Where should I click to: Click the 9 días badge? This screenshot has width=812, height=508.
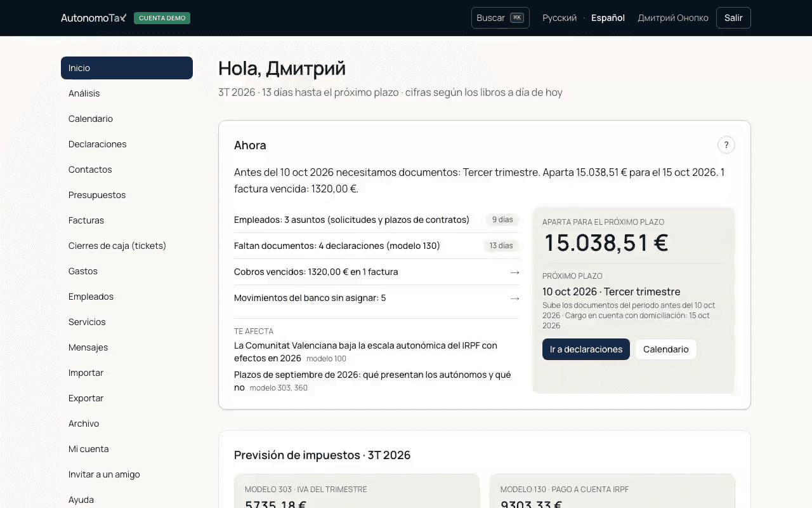(502, 220)
